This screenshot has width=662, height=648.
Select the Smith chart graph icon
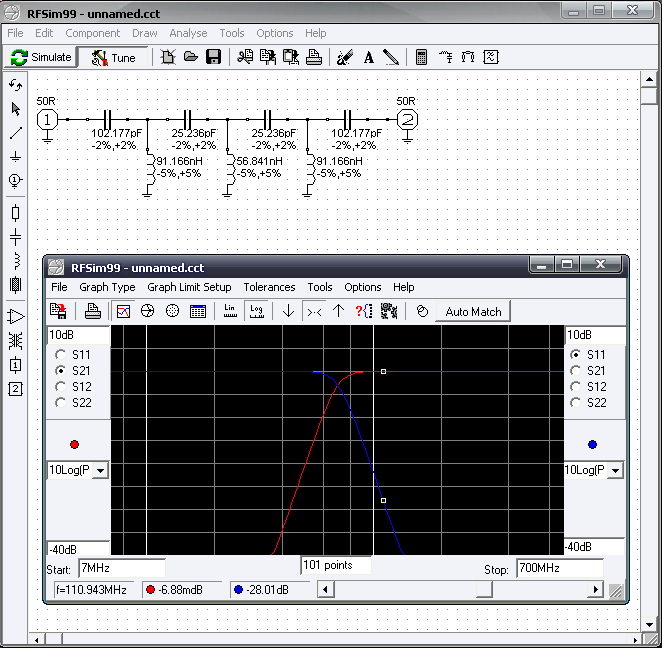(147, 311)
